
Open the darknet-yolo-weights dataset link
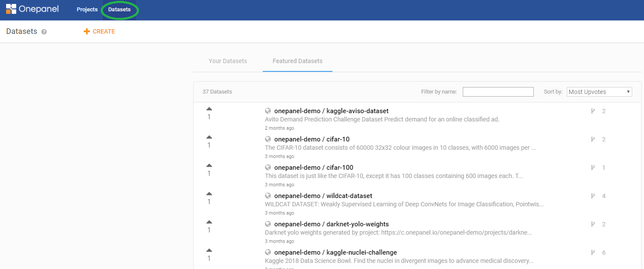(331, 224)
